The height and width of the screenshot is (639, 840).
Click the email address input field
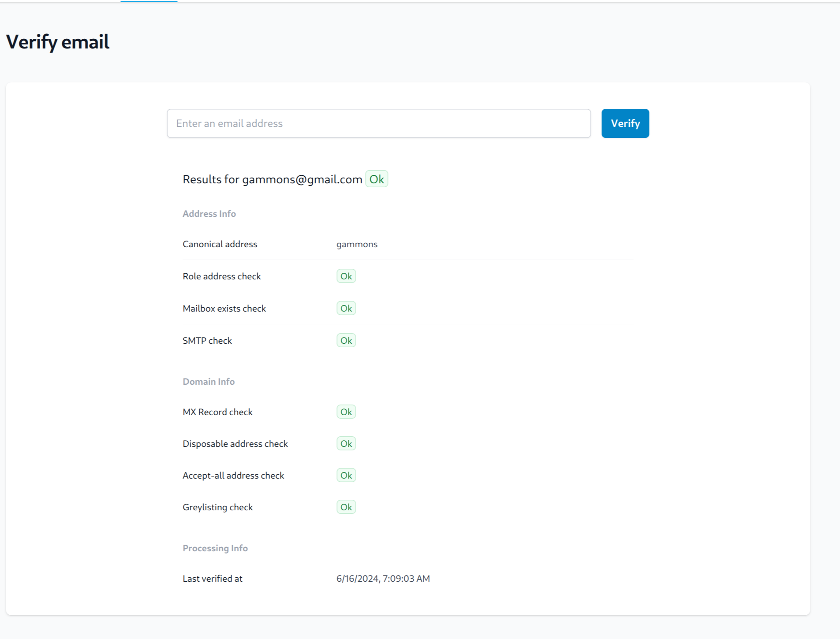[378, 123]
